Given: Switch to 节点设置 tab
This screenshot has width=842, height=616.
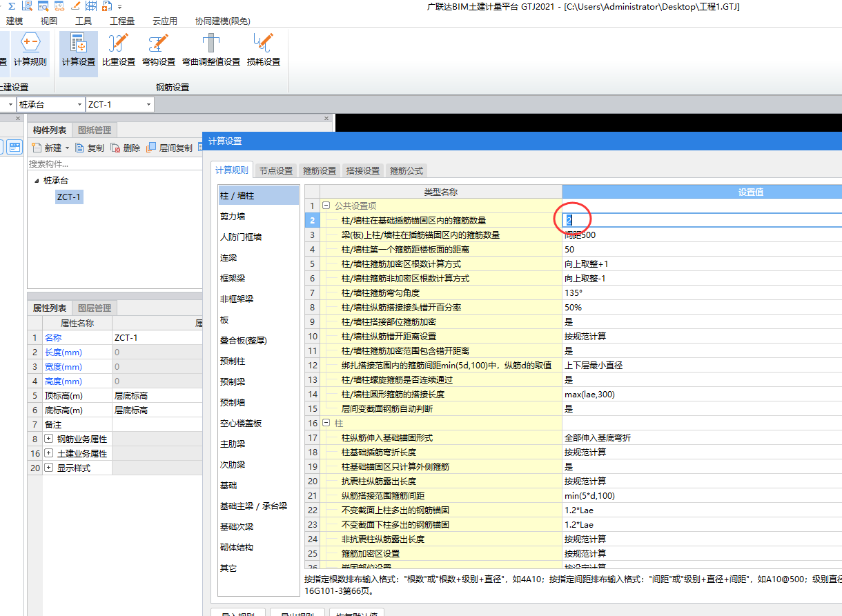Looking at the screenshot, I should point(276,170).
